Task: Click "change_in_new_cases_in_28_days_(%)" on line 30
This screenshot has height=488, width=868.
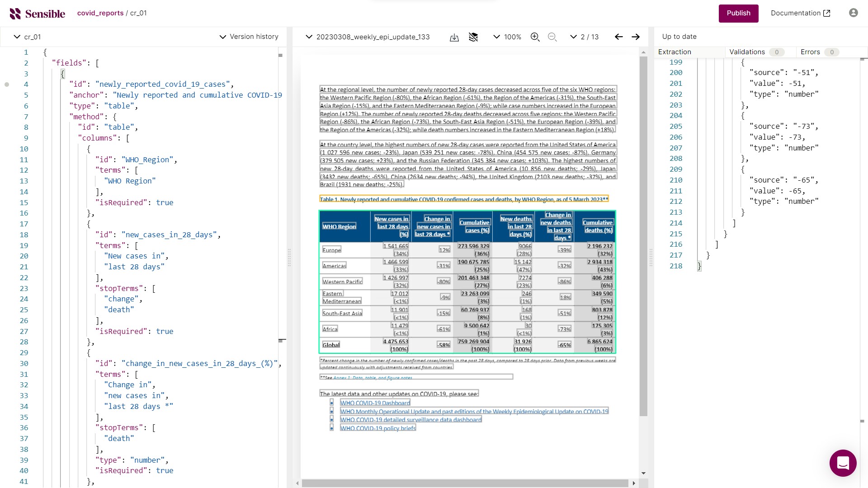Action: 199,364
